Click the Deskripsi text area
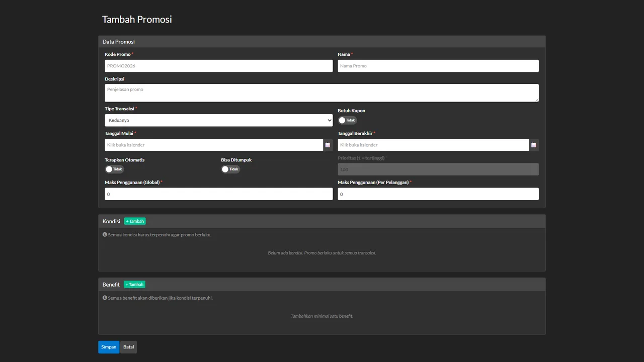This screenshot has height=362, width=644. pos(321,93)
